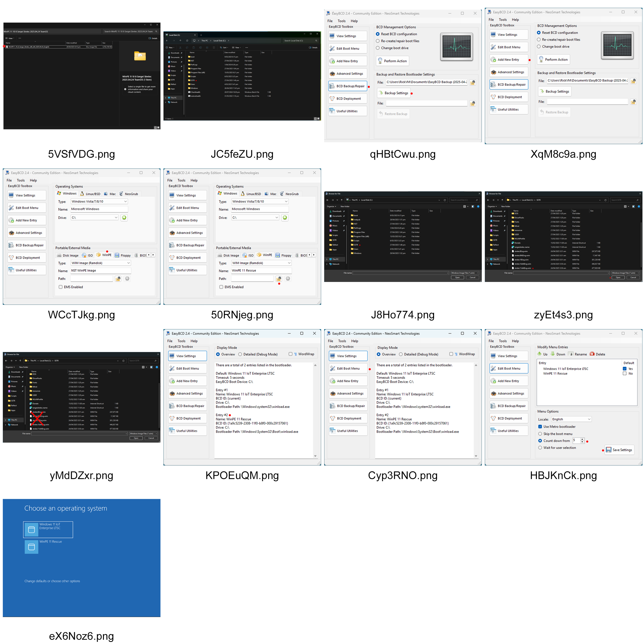Click backup file path field in XqM8c9a.png
Image resolution: width=644 pixels, height=644 pixels.
[x=587, y=81]
